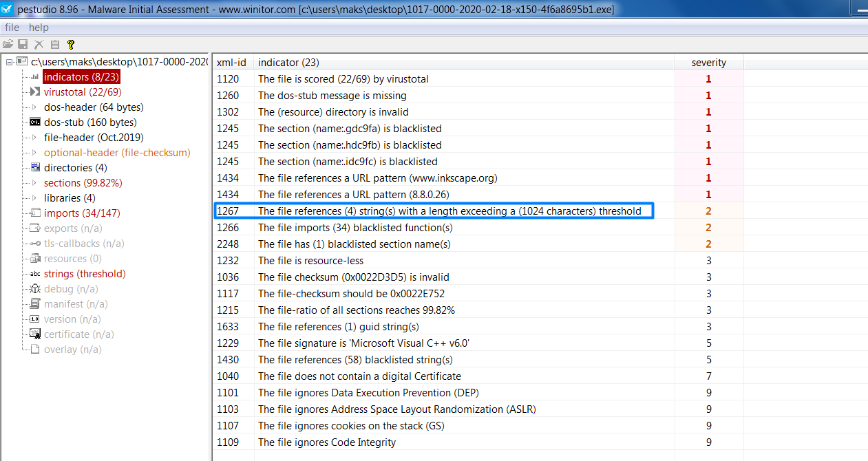The width and height of the screenshot is (868, 461).
Task: Click the clipboard copy toolbar icon
Action: tap(54, 44)
